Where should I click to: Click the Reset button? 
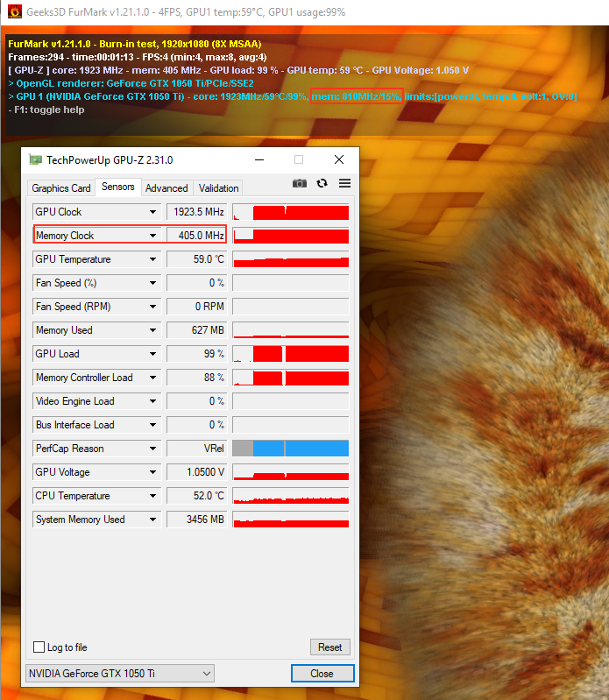[330, 647]
